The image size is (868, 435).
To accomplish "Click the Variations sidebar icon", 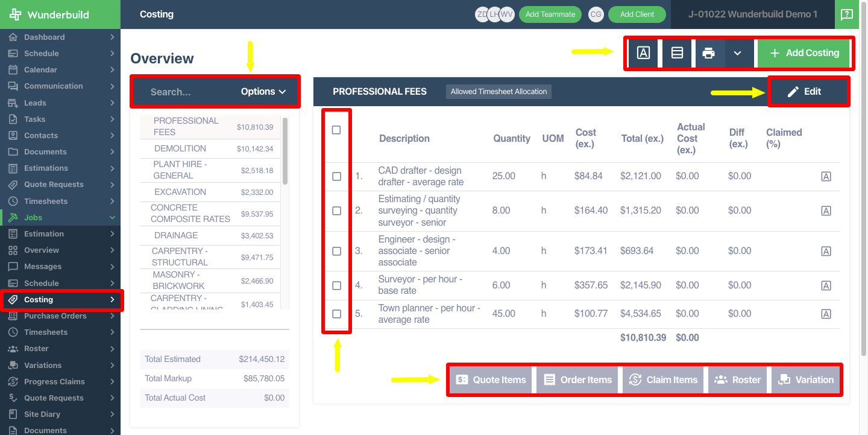I will point(13,366).
